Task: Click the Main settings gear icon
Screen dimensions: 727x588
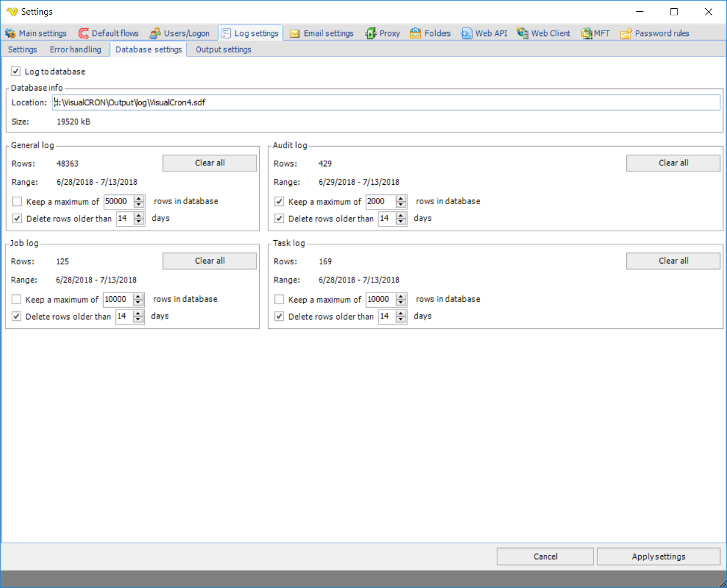Action: tap(10, 34)
